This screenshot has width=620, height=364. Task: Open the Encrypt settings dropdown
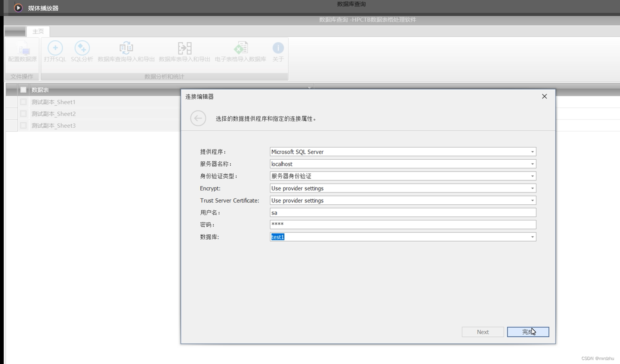tap(533, 188)
